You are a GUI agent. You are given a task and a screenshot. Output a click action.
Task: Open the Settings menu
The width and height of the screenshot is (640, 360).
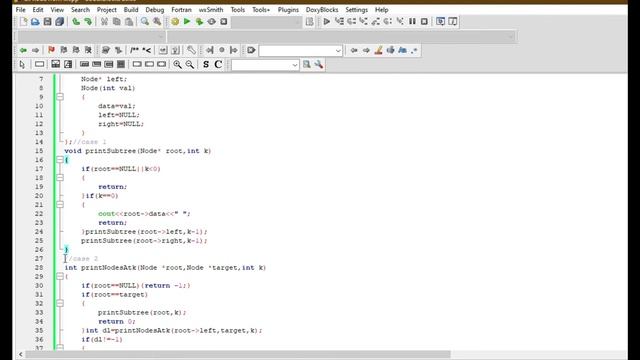pos(356,10)
